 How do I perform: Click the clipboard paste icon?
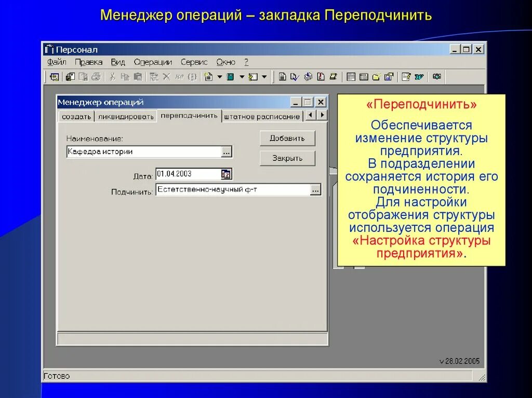click(138, 77)
